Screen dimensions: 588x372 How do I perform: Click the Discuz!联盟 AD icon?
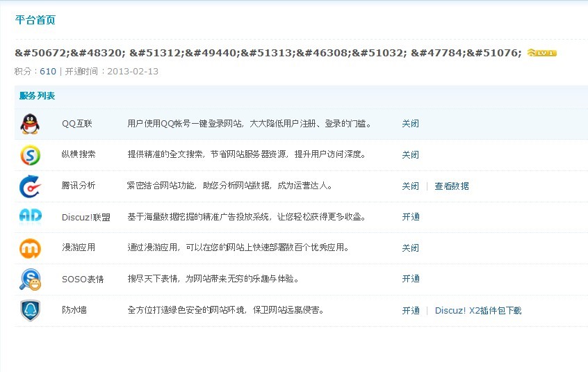31,217
